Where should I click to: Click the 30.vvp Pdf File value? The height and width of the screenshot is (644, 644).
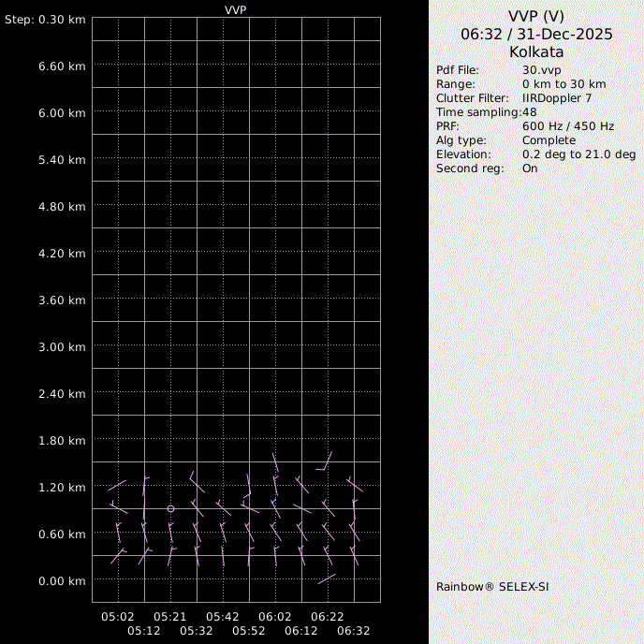(x=540, y=70)
